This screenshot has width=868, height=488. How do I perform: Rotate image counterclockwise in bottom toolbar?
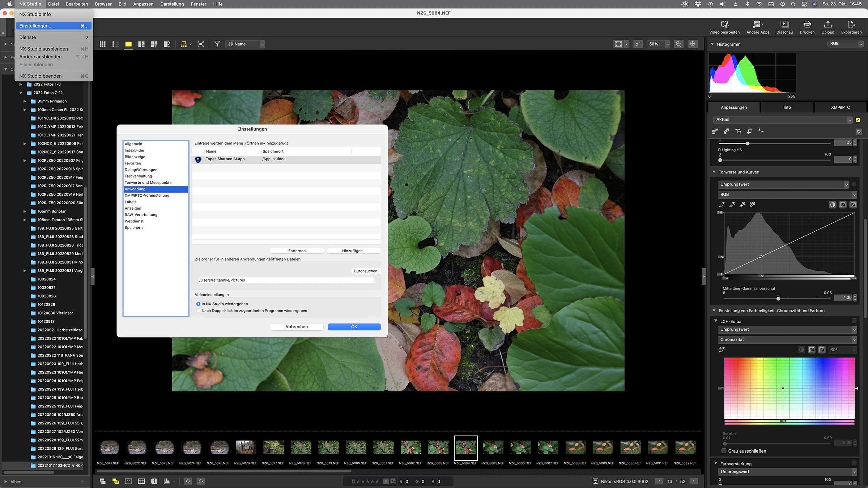click(188, 481)
